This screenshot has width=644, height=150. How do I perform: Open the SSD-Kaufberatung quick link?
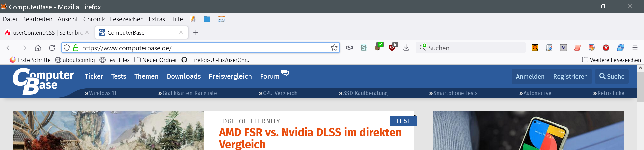363,93
